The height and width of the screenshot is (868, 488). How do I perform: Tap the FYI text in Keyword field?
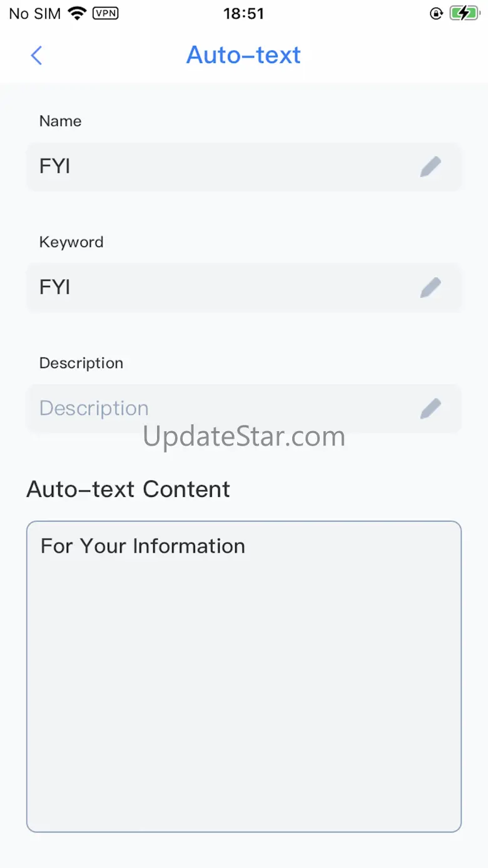[55, 287]
